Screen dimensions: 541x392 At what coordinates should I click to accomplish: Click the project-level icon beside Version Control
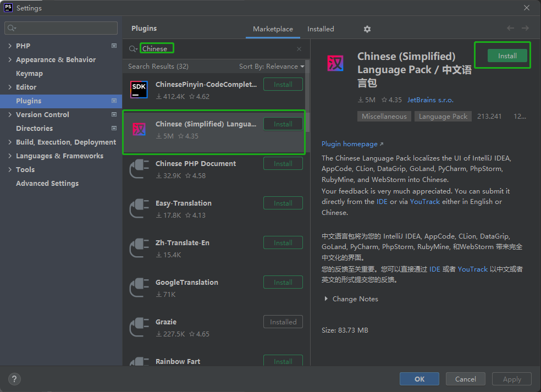[114, 114]
